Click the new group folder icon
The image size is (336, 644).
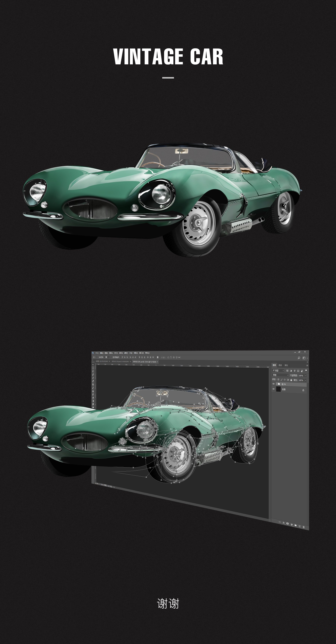coord(296,525)
